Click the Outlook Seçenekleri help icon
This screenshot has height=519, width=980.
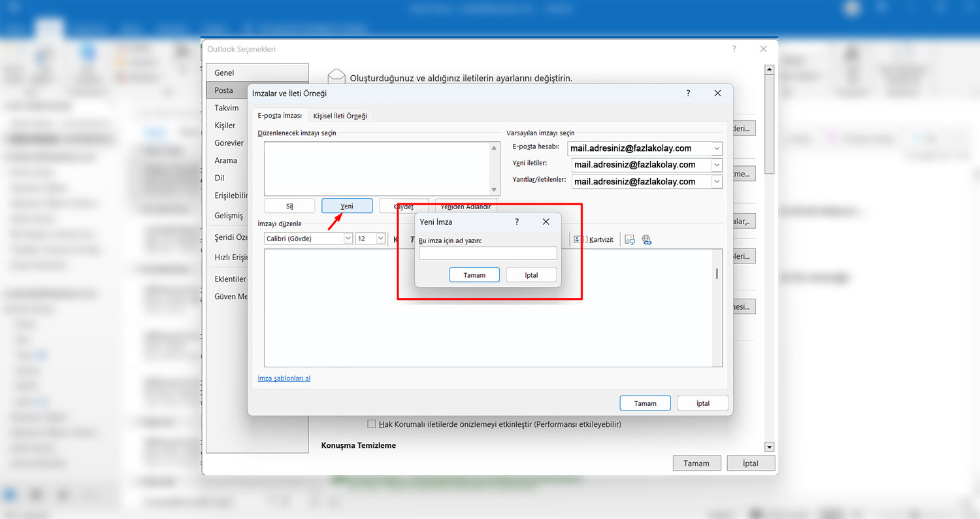[734, 49]
